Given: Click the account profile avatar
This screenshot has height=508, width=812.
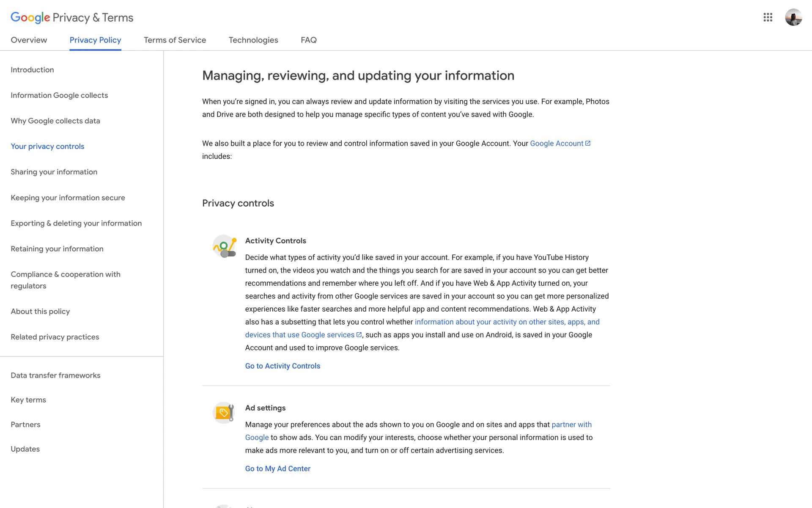Looking at the screenshot, I should coord(793,17).
